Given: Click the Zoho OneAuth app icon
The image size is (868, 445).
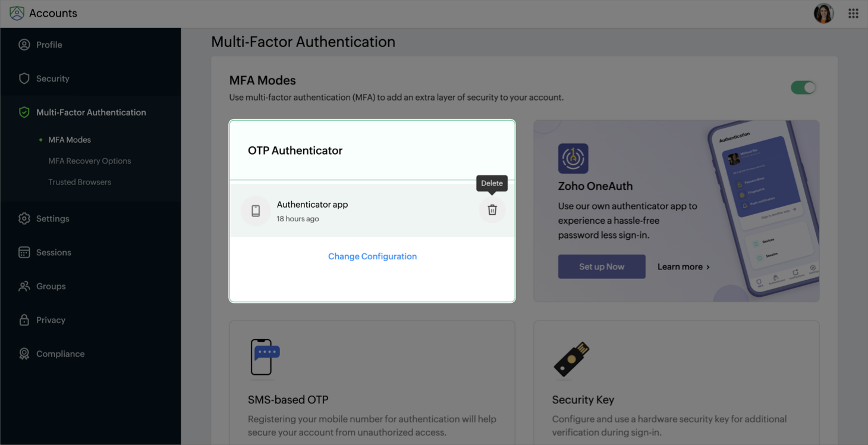Looking at the screenshot, I should tap(573, 158).
